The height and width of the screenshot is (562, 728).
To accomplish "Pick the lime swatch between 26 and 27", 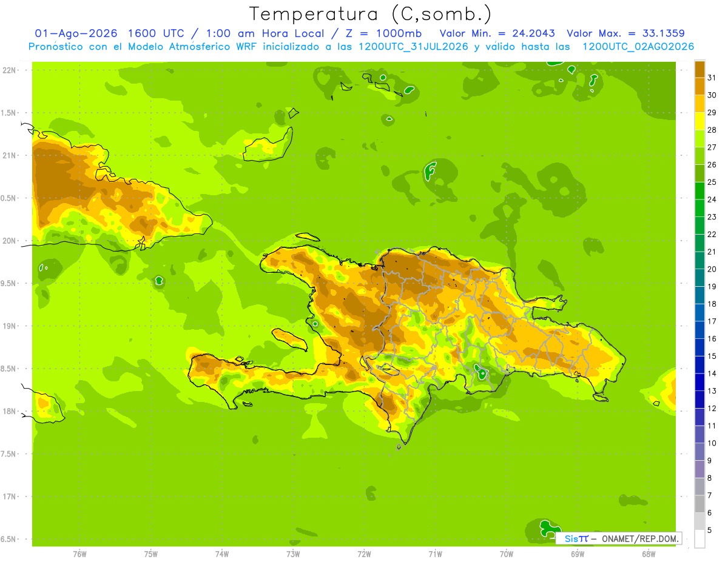I will 699,156.
